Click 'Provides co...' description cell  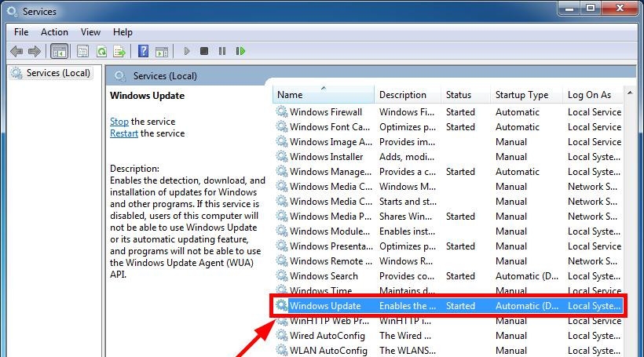(x=407, y=276)
